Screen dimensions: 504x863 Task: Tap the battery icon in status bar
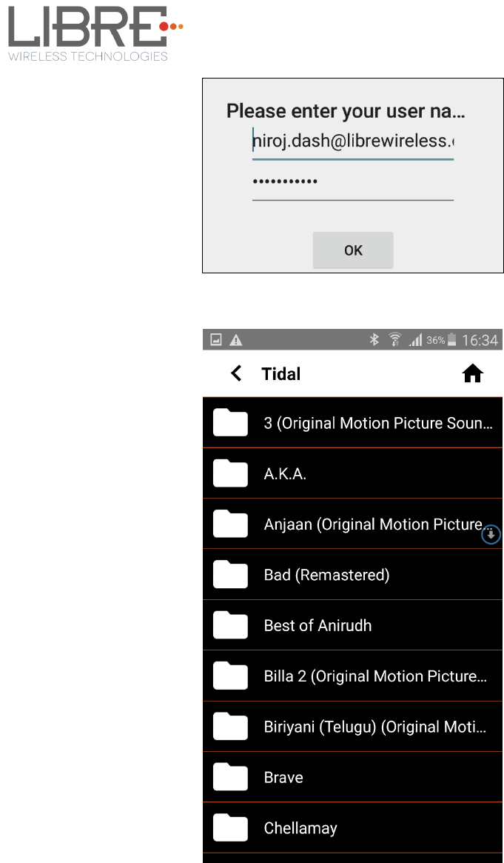(451, 340)
